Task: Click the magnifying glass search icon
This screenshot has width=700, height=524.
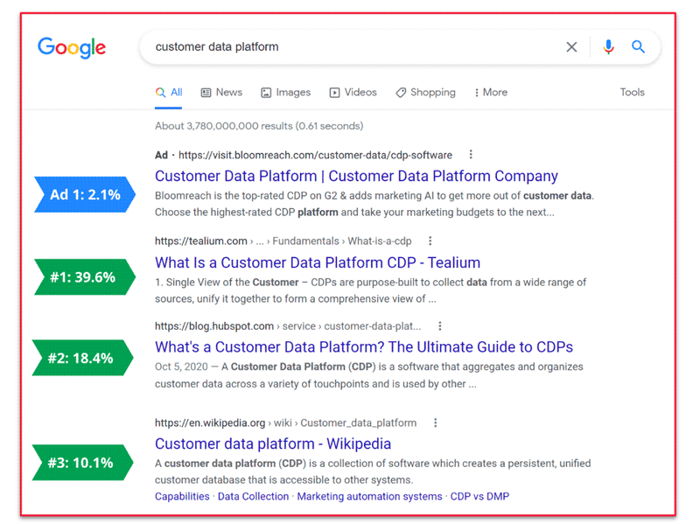Action: 638,46
